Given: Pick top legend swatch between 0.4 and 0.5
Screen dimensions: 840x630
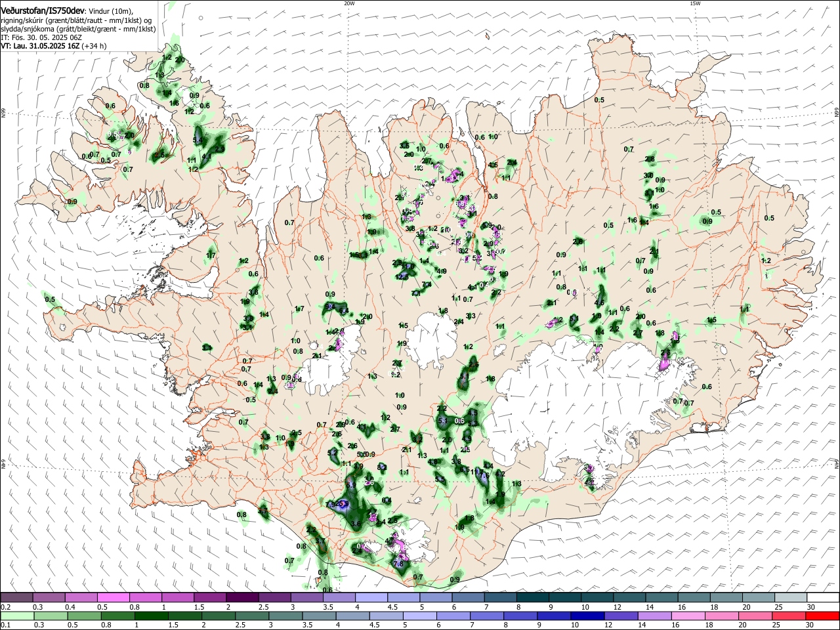Looking at the screenshot, I should pyautogui.click(x=81, y=598).
